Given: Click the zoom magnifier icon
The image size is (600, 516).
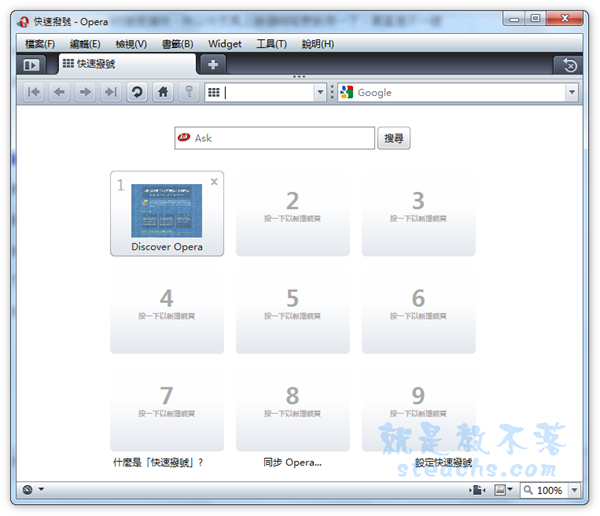Looking at the screenshot, I should point(528,490).
